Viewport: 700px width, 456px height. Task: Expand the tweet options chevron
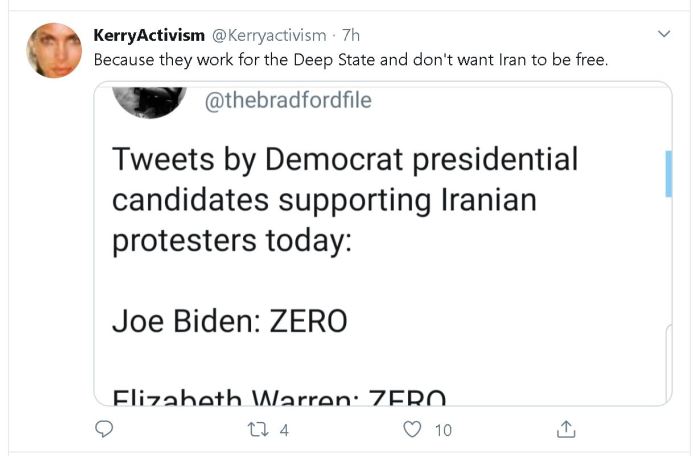click(x=663, y=35)
